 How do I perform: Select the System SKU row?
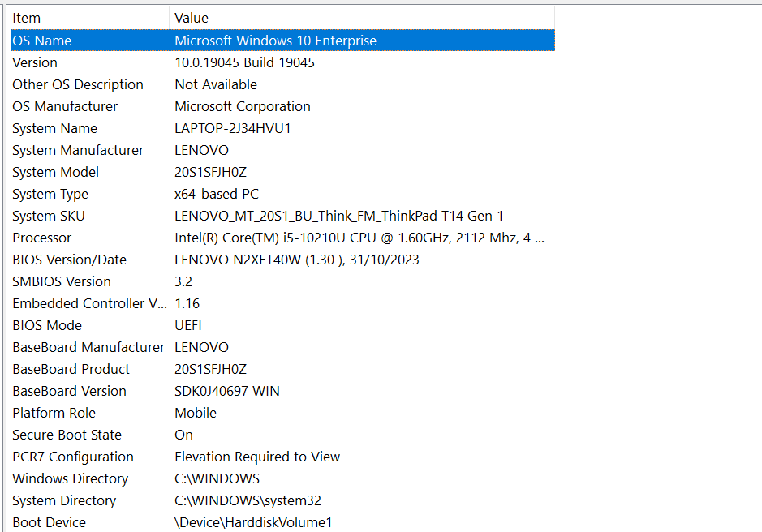coord(282,216)
